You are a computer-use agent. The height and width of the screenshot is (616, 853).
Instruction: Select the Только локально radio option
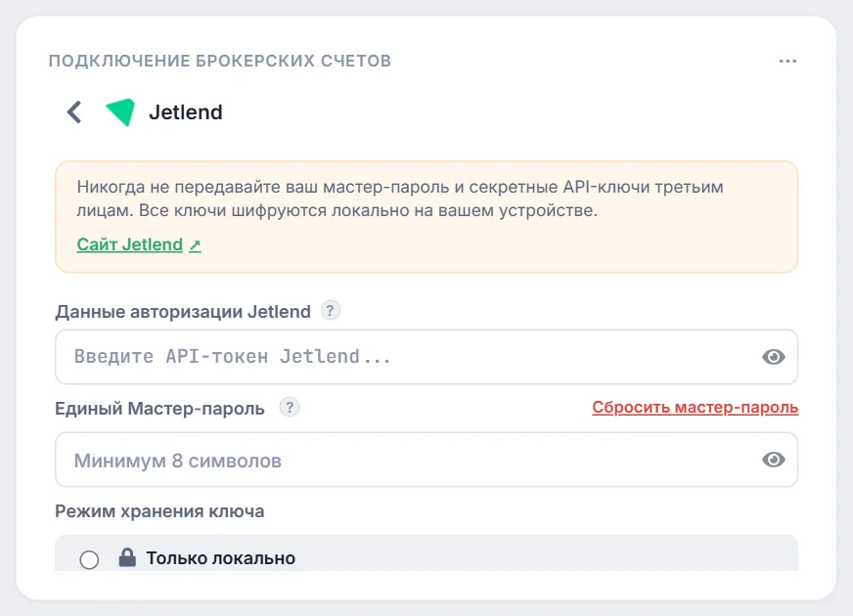(x=89, y=559)
